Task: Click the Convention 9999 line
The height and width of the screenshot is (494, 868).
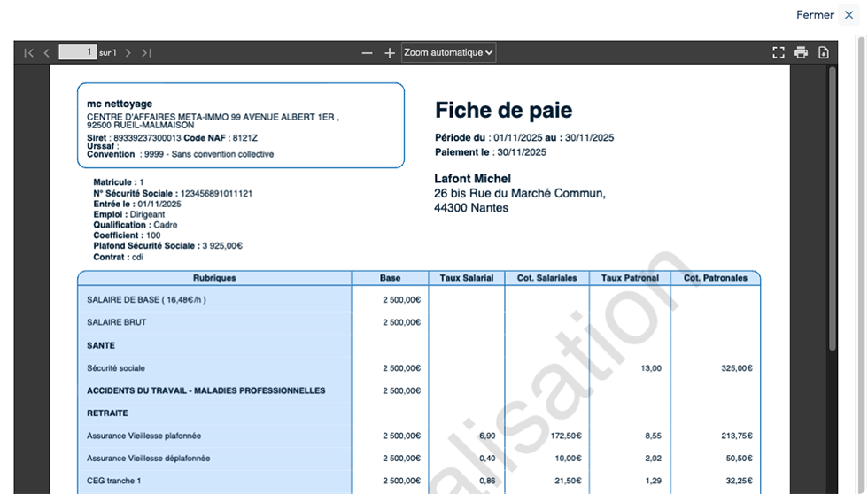Action: (x=181, y=154)
